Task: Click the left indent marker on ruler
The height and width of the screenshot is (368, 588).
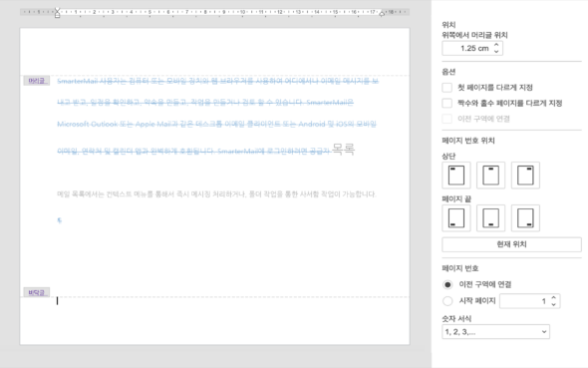Action: (57, 13)
